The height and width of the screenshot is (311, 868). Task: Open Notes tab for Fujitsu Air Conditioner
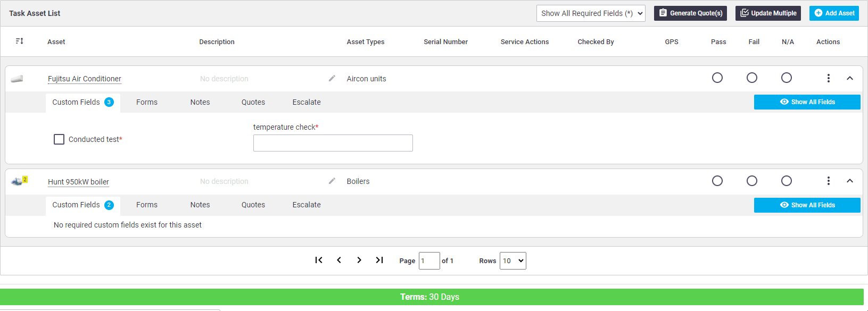tap(200, 102)
